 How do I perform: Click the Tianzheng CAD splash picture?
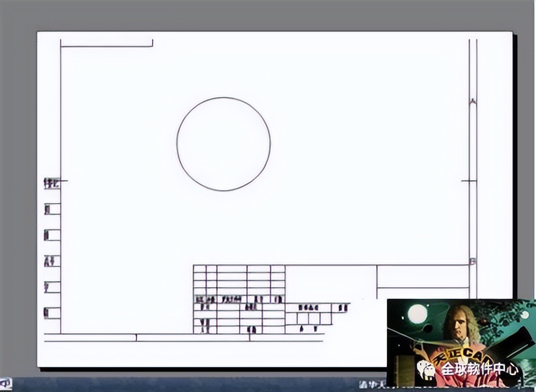tap(461, 343)
